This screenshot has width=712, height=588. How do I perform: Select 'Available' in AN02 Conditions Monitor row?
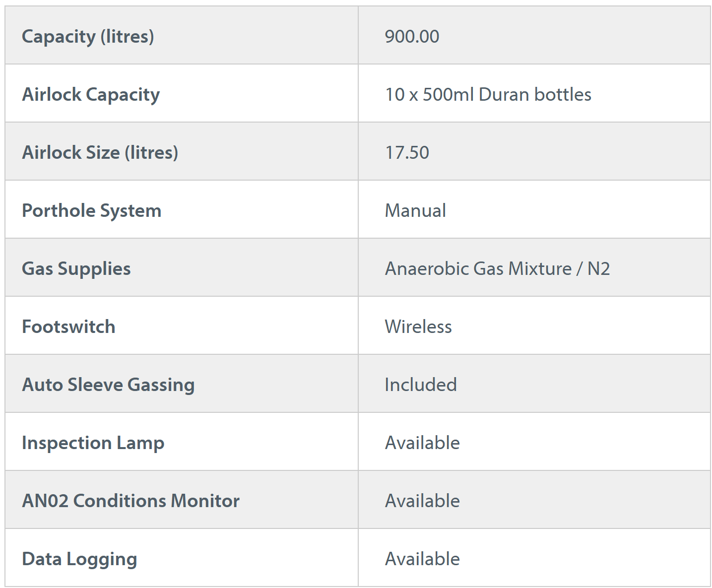[x=422, y=501]
